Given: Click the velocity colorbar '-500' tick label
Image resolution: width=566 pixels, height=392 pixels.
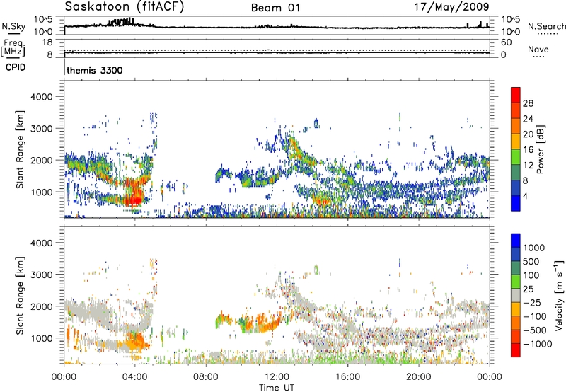Looking at the screenshot, I should click(x=535, y=330).
